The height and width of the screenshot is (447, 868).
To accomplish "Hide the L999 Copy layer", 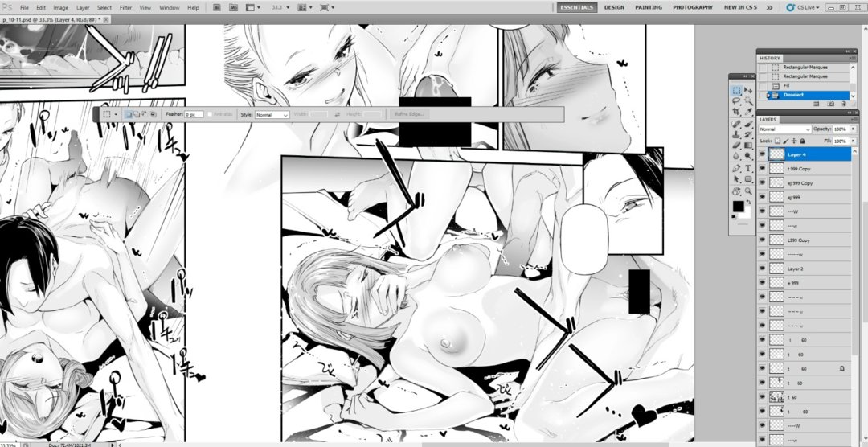I will 762,240.
